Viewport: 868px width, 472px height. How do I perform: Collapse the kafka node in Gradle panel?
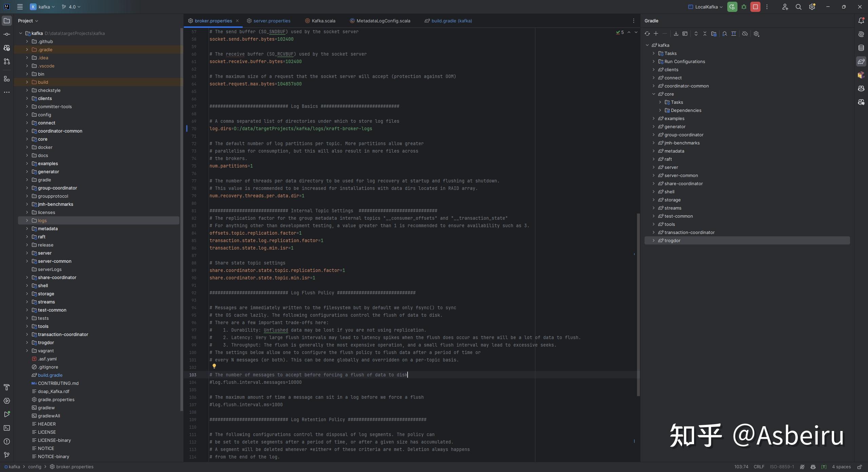pos(647,45)
